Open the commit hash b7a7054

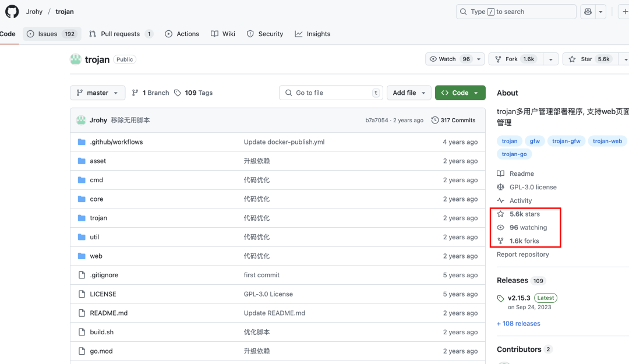click(377, 120)
